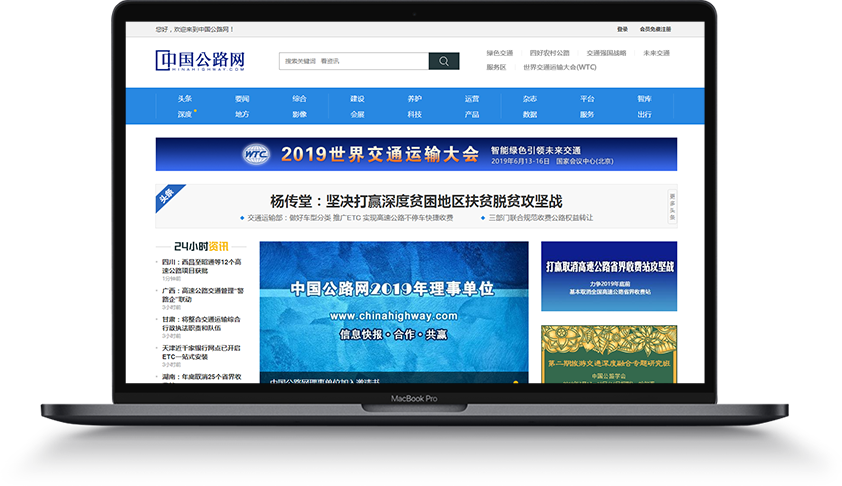Image resolution: width=842 pixels, height=486 pixels.
Task: Open the 深度 navigation item with orange dot
Action: point(185,114)
